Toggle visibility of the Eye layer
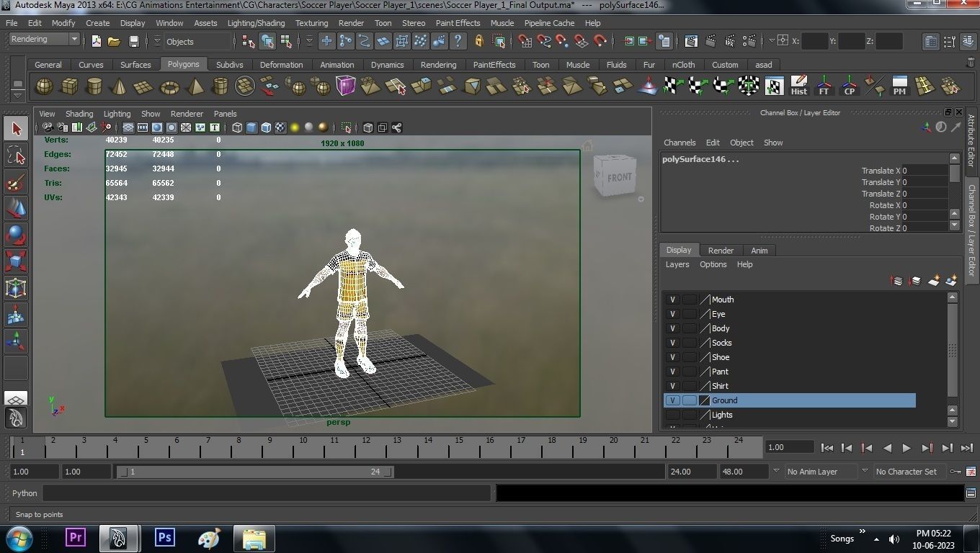Viewport: 980px width, 553px height. coord(672,314)
